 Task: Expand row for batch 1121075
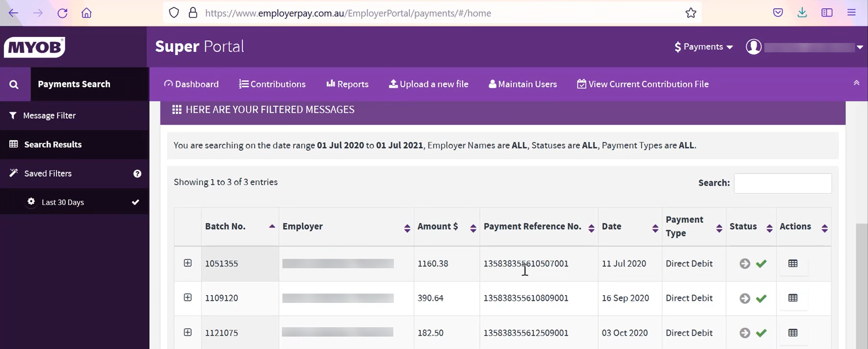pos(188,332)
